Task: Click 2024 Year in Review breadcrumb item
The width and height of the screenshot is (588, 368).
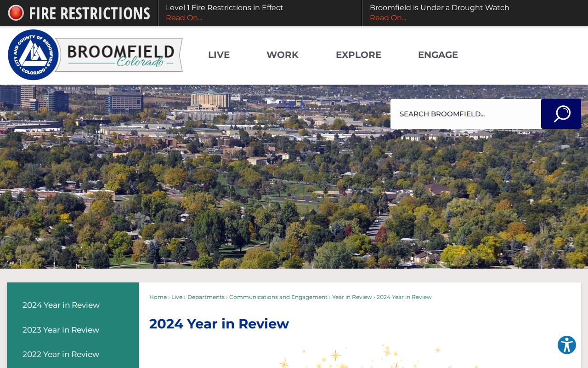Action: coord(404,297)
